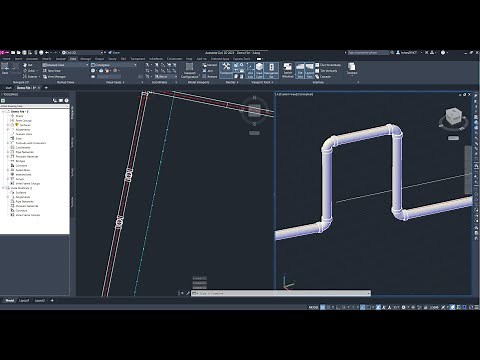Toggle the View Cube display
The image size is (480, 360).
(259, 71)
